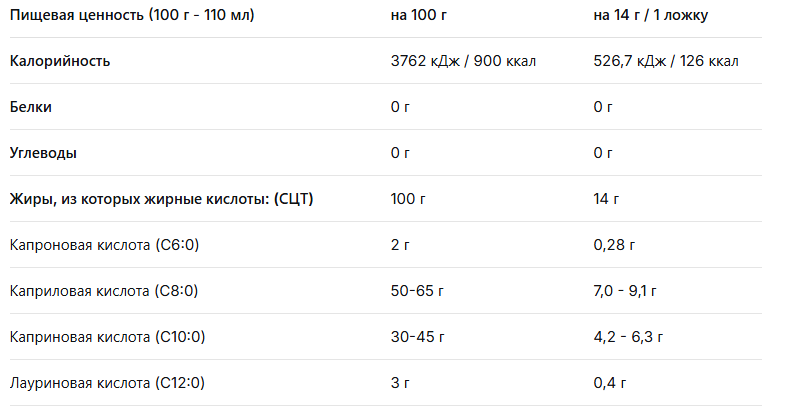785x416 pixels.
Task: Click the "100 г" fat value cell
Action: click(408, 199)
